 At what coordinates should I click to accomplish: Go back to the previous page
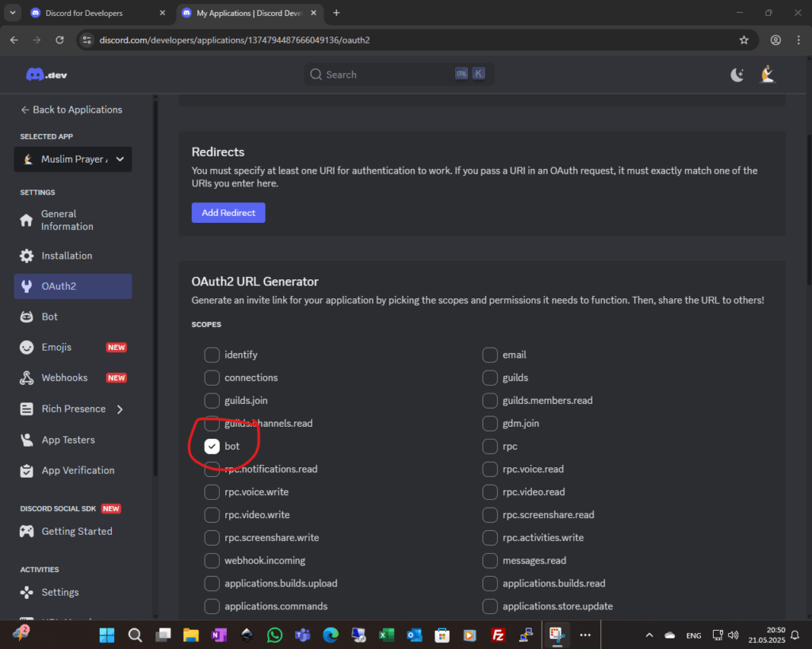14,40
